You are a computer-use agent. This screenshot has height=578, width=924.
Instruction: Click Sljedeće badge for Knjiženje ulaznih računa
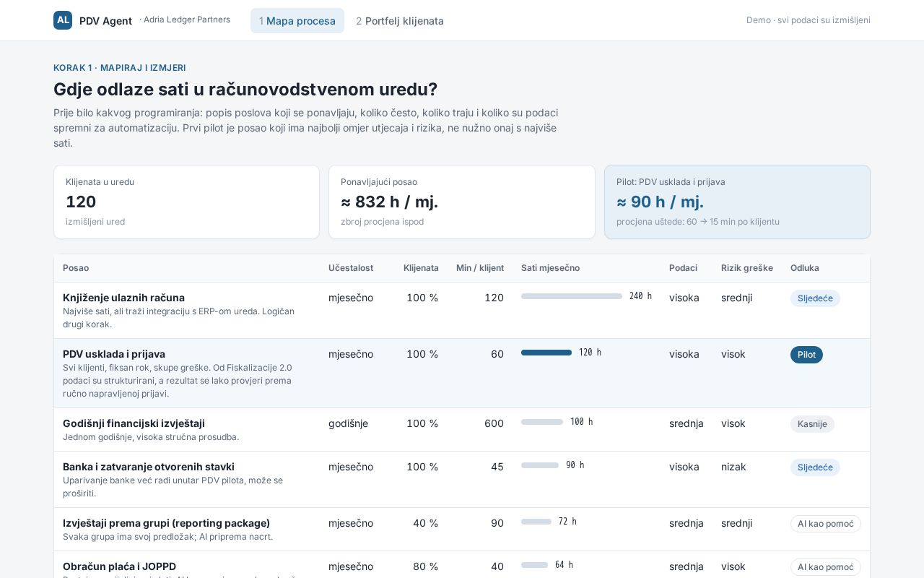point(815,298)
